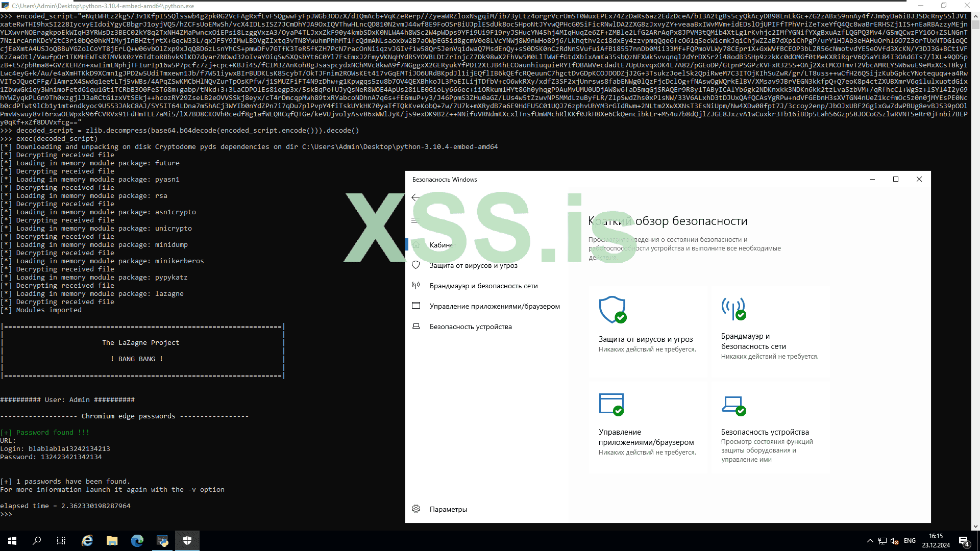
Task: Launch Internet Explorer from taskbar
Action: (87, 541)
